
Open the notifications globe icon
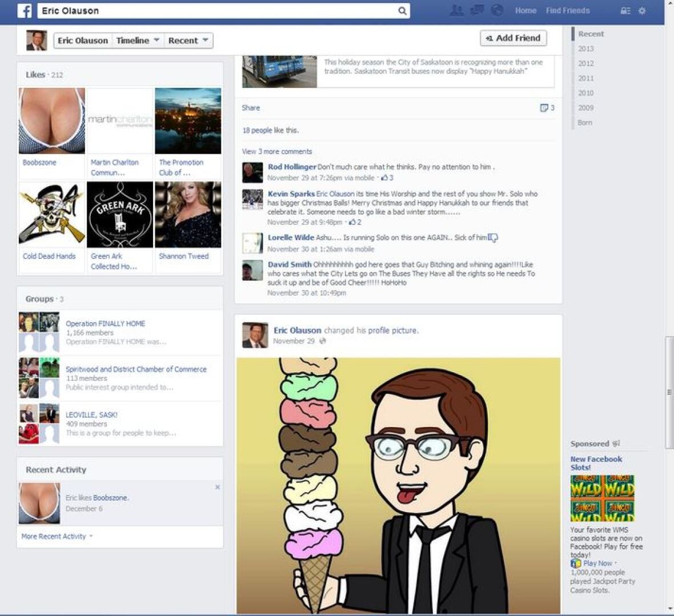(x=497, y=10)
